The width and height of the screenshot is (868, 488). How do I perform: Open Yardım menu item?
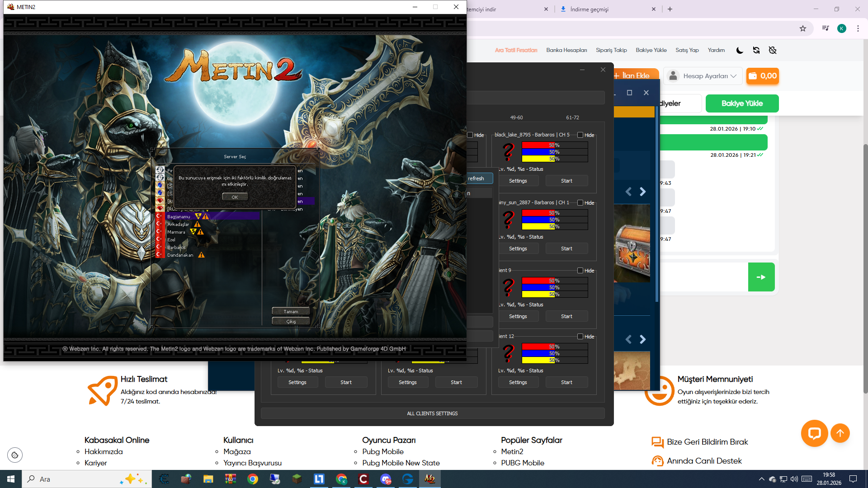tap(716, 50)
